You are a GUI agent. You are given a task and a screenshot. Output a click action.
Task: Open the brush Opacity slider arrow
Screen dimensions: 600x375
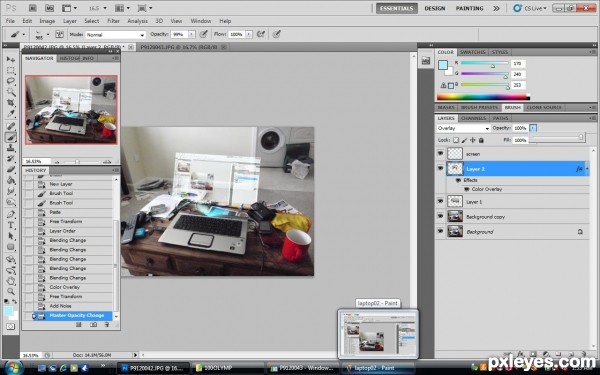[x=192, y=34]
